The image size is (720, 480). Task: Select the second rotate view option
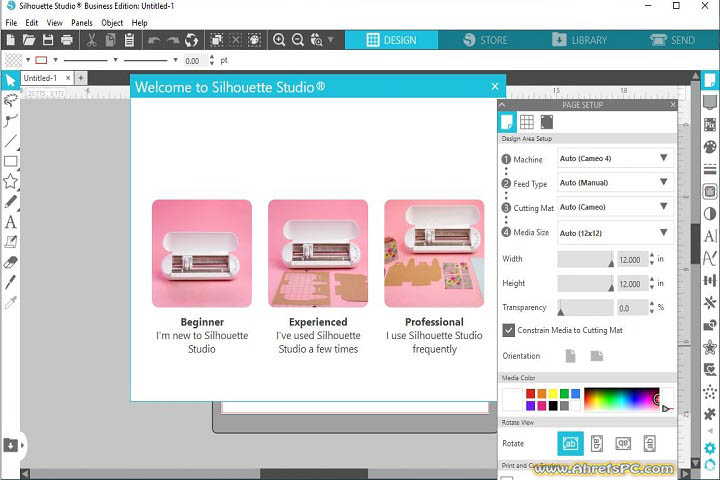[596, 443]
